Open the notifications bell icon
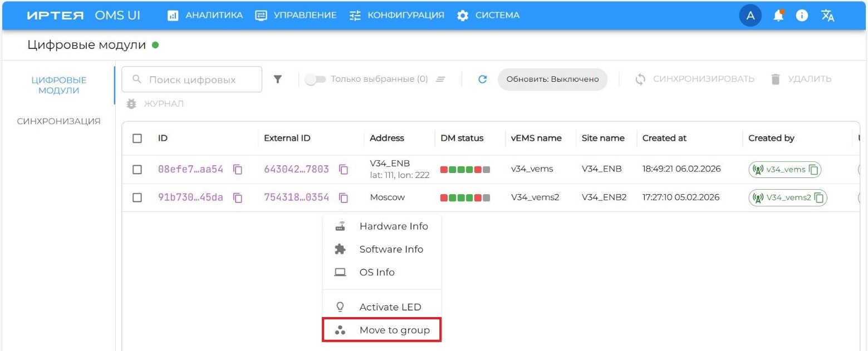 click(778, 16)
